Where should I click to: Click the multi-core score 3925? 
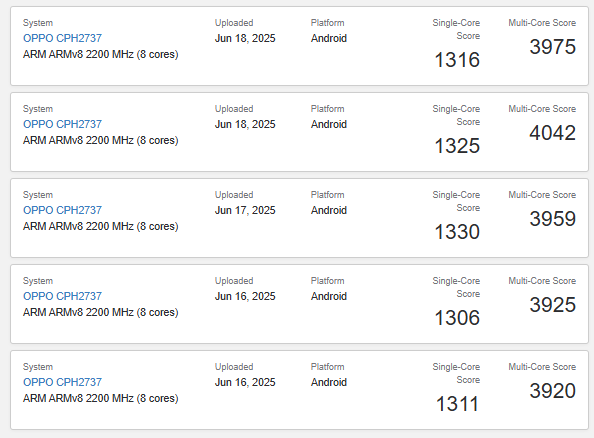[552, 305]
